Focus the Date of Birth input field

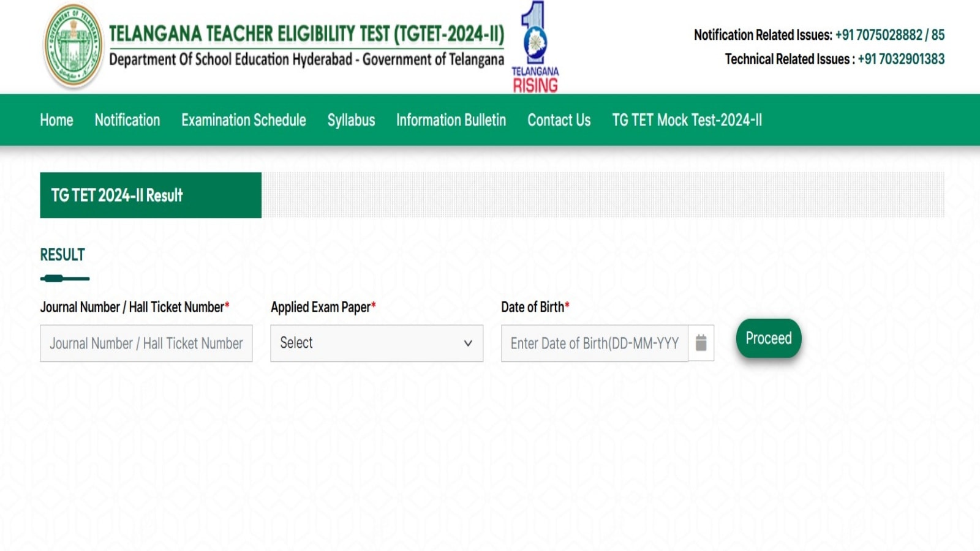(595, 343)
